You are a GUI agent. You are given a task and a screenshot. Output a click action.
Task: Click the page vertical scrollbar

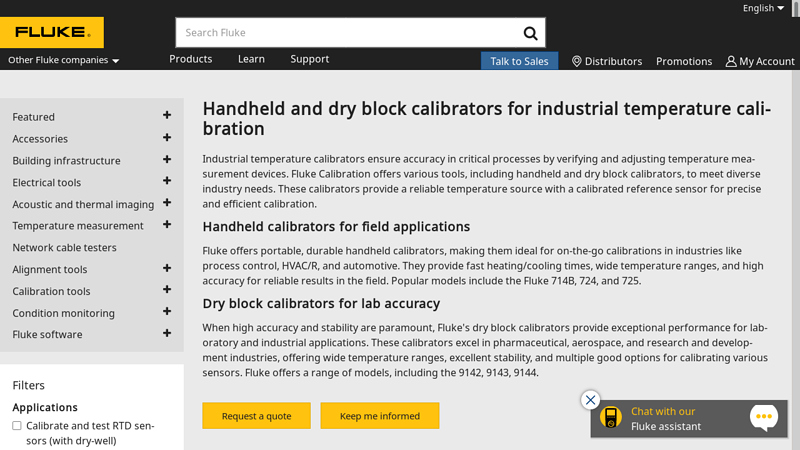[795, 224]
